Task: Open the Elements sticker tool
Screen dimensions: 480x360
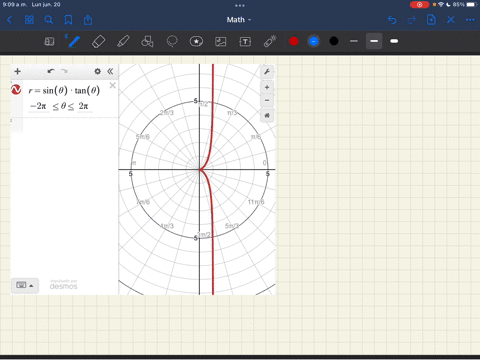Action: click(x=196, y=41)
